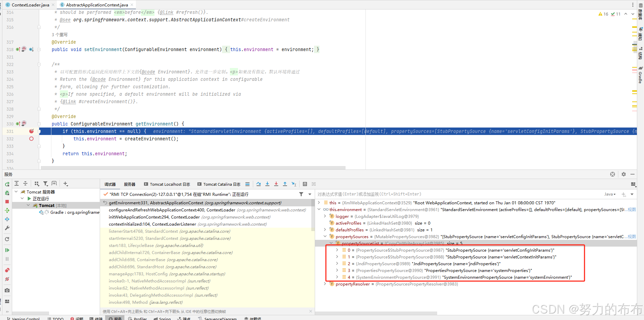
Task: Open the services filter icon
Action: pyautogui.click(x=46, y=183)
